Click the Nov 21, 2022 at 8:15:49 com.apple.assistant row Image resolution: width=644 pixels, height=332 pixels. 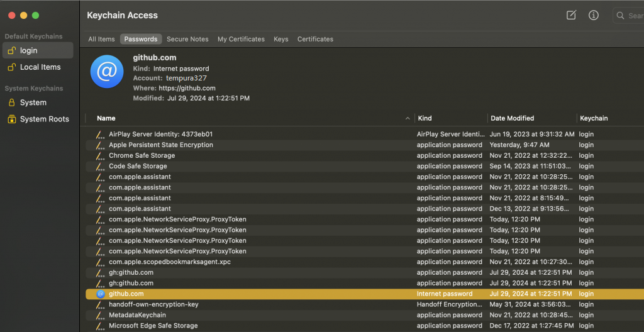tap(365, 198)
